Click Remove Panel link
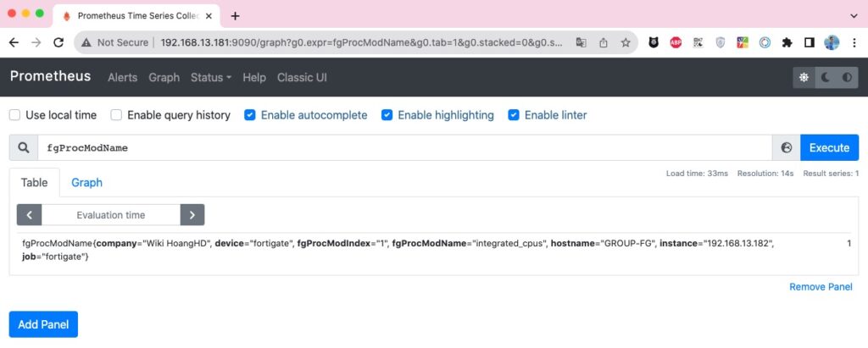This screenshot has height=348, width=868. (821, 286)
